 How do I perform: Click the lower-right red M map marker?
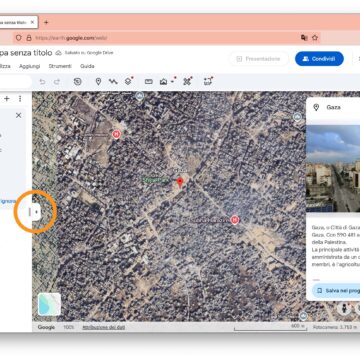point(235,220)
